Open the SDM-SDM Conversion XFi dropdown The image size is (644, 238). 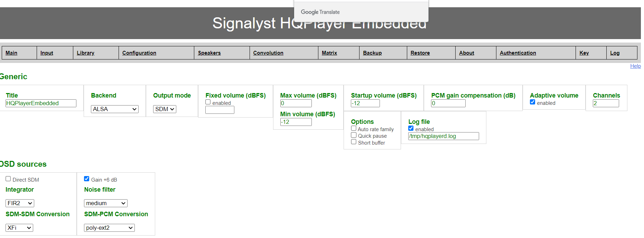pyautogui.click(x=19, y=228)
